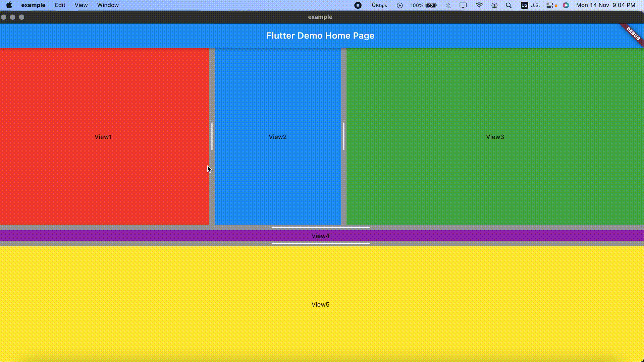Click the Wi-Fi status icon
The width and height of the screenshot is (644, 362).
coord(479,5)
